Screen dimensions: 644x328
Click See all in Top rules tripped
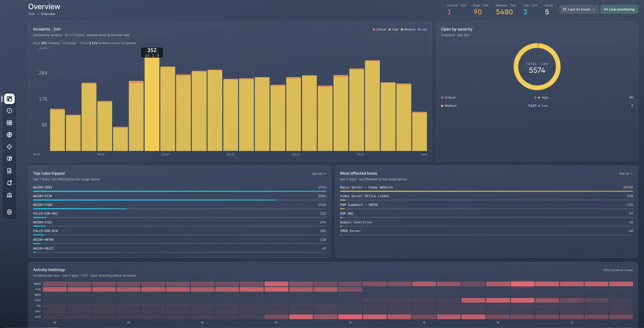[x=319, y=174]
